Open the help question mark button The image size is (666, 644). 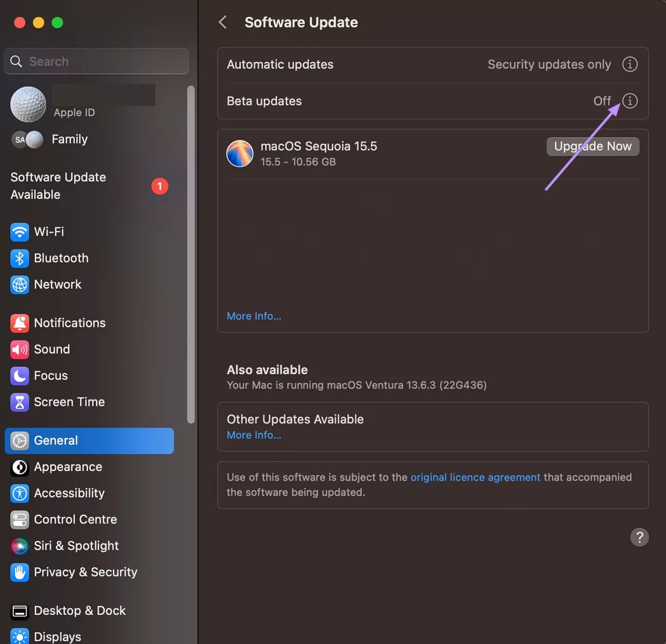[639, 538]
